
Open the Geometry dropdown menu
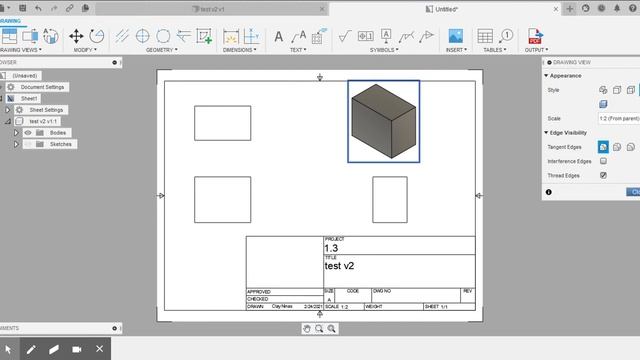click(162, 50)
